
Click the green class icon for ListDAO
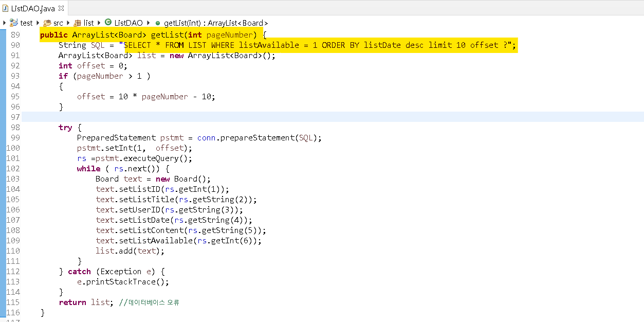coord(108,22)
